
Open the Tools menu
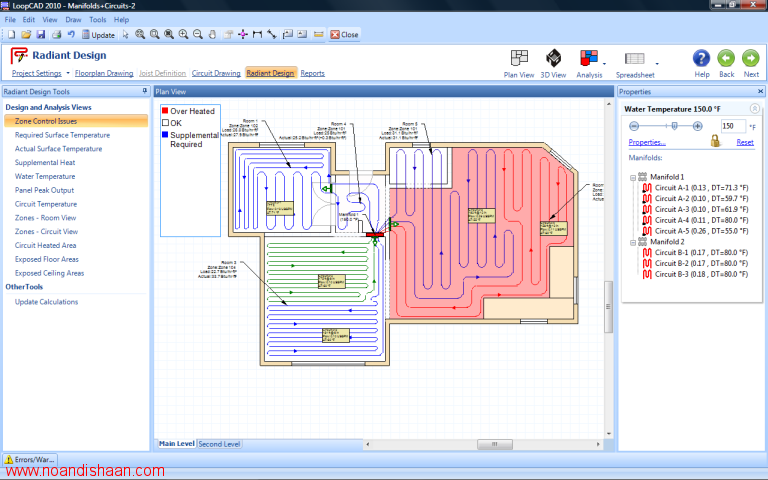(x=97, y=20)
